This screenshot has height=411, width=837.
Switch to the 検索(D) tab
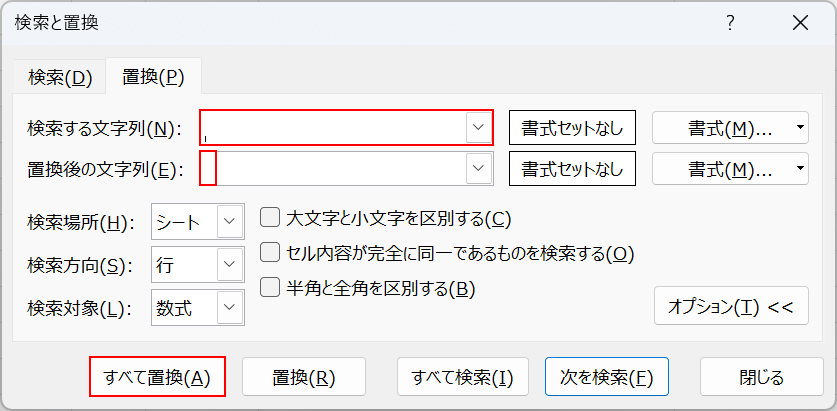[x=60, y=77]
